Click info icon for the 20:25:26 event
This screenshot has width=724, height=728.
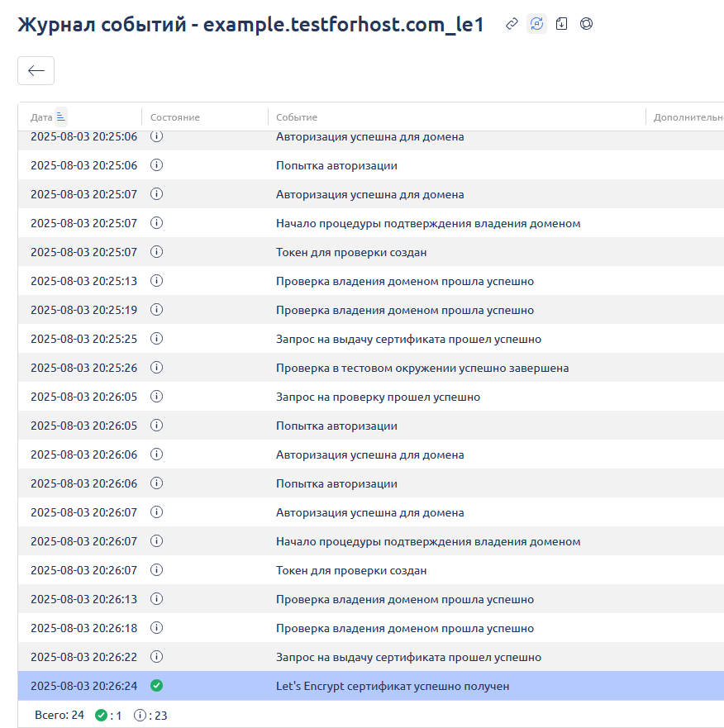[156, 368]
